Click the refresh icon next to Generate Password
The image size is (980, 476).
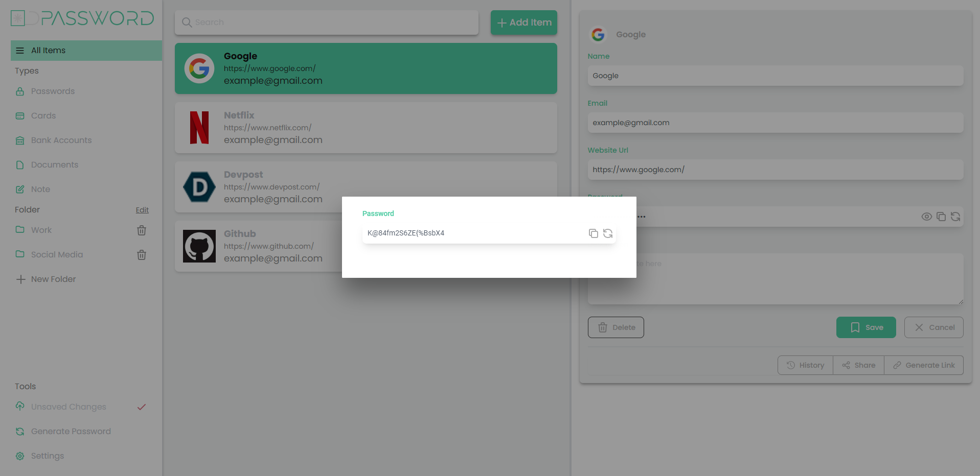point(20,432)
